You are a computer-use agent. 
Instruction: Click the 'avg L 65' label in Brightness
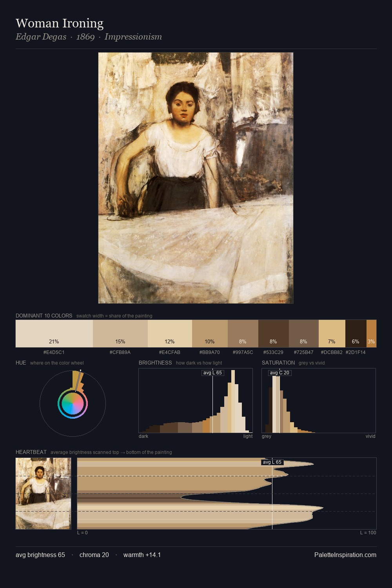tap(212, 373)
